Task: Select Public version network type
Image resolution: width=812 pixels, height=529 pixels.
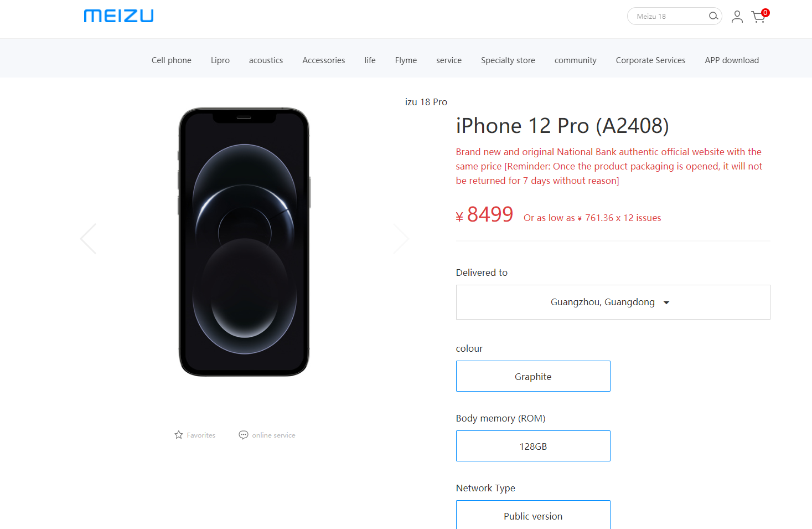Action: click(x=533, y=515)
